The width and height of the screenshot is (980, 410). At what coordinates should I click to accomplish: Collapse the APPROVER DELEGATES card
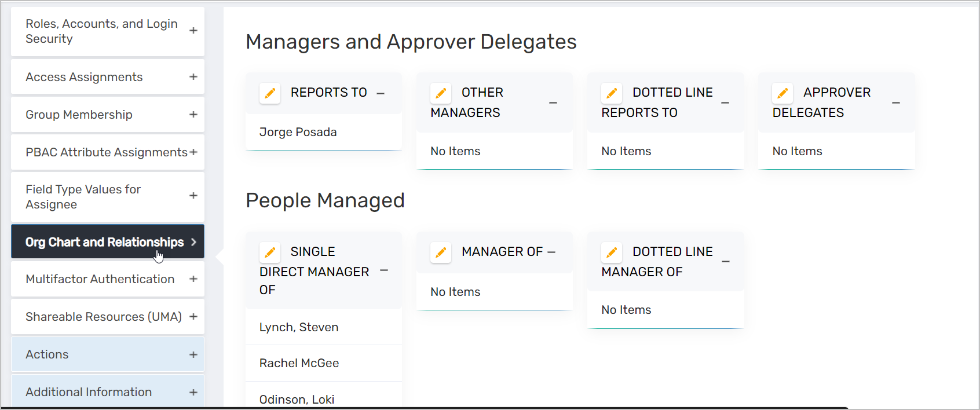click(896, 103)
